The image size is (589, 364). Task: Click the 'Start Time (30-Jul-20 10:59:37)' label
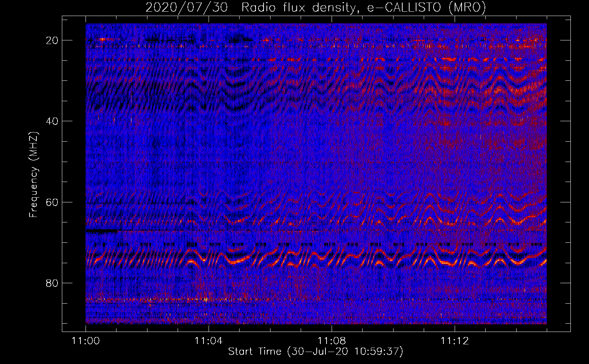pyautogui.click(x=316, y=352)
